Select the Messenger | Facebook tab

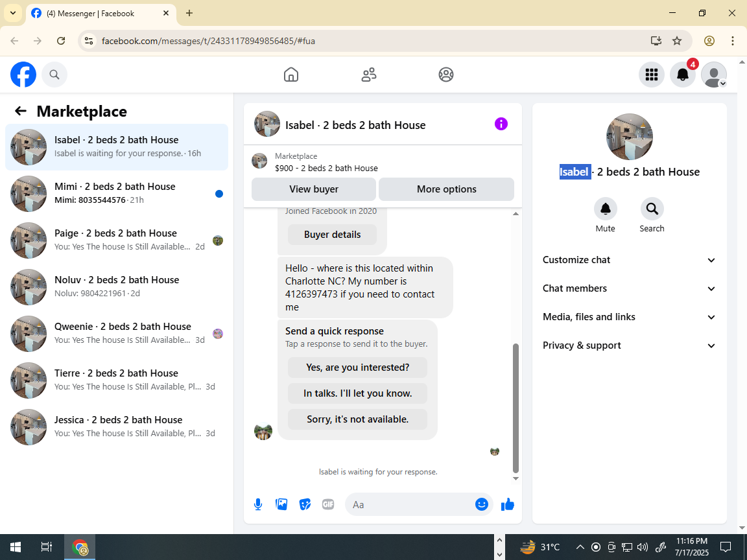click(101, 14)
